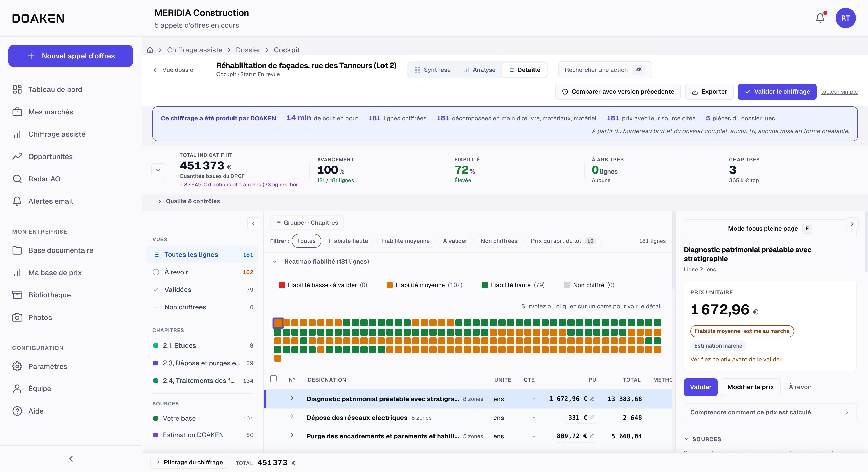Go back to Vue dossier
868x472 pixels.
pyautogui.click(x=174, y=70)
